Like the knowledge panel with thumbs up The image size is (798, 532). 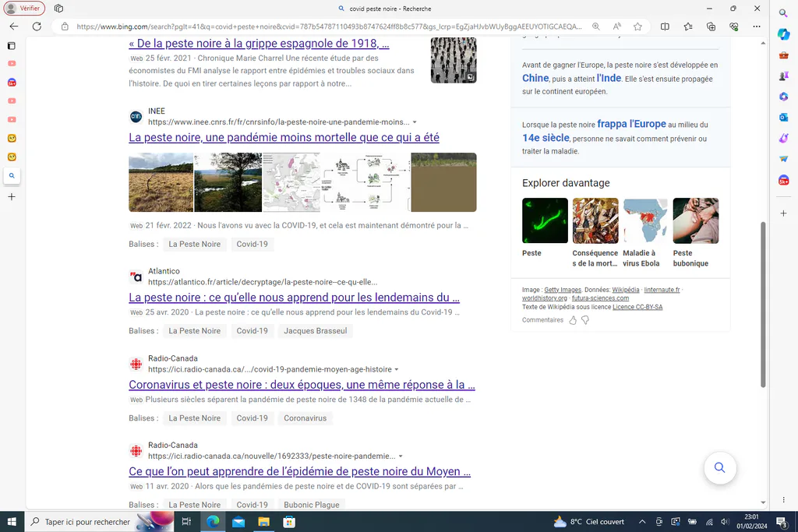tap(573, 320)
